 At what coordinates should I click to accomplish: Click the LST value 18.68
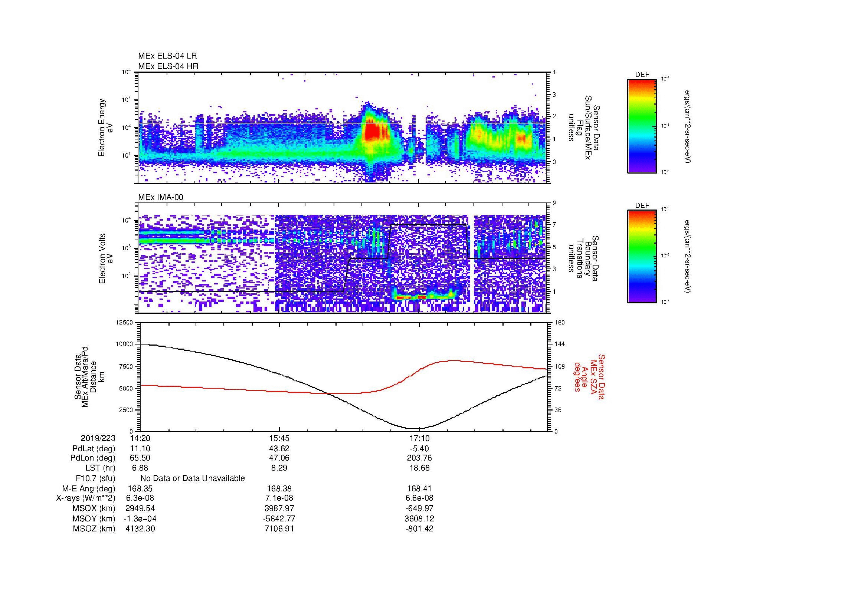click(420, 468)
